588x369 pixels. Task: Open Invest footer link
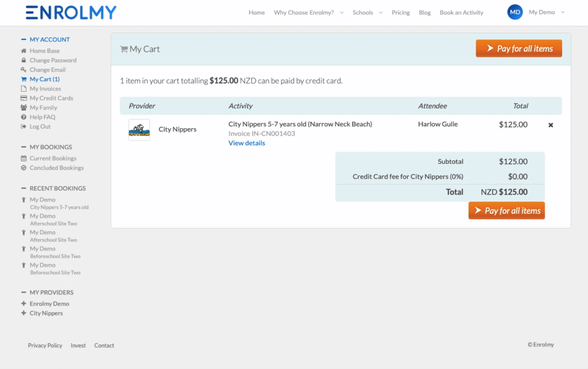pos(78,345)
